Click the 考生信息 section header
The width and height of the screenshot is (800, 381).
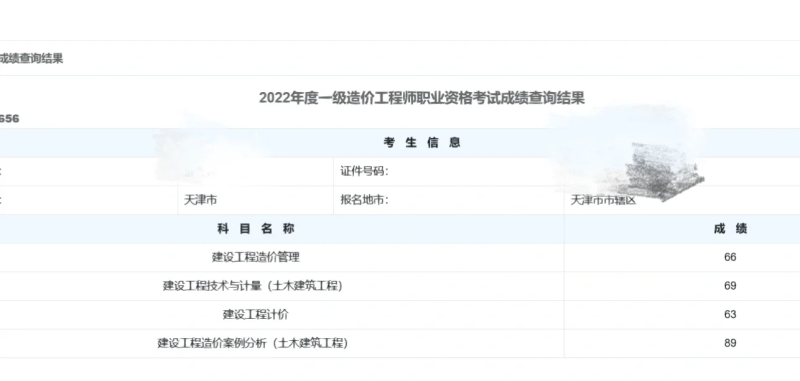[422, 142]
